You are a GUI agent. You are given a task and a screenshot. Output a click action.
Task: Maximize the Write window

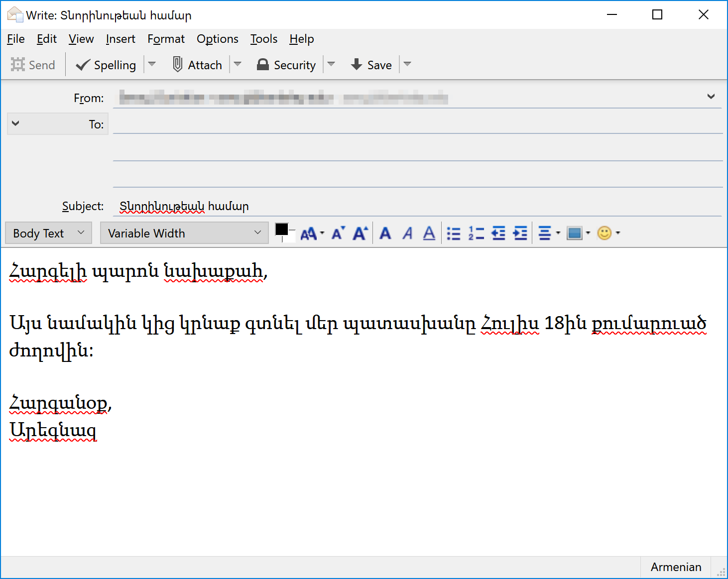[x=657, y=14]
